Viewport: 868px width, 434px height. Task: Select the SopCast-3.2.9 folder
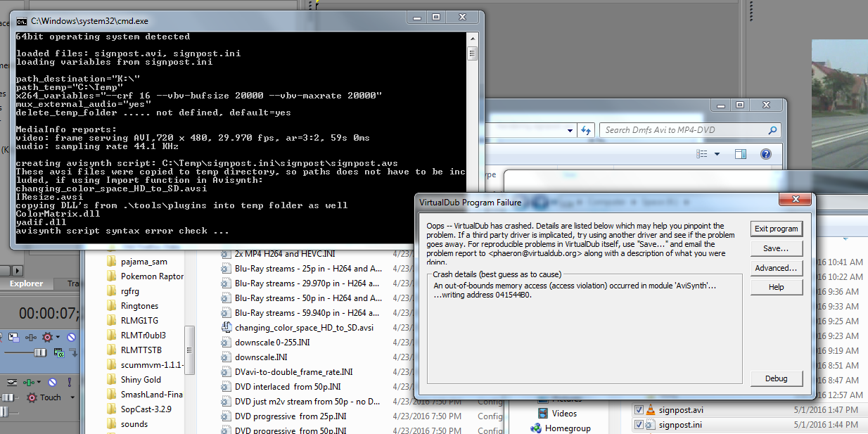click(x=146, y=409)
